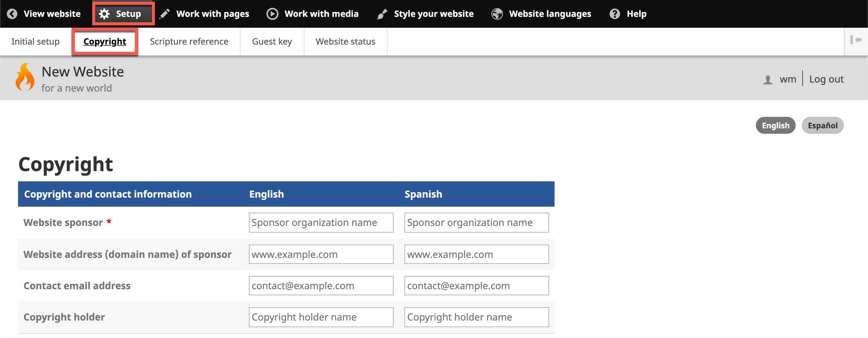Click the play icon for Work with media

point(272,14)
